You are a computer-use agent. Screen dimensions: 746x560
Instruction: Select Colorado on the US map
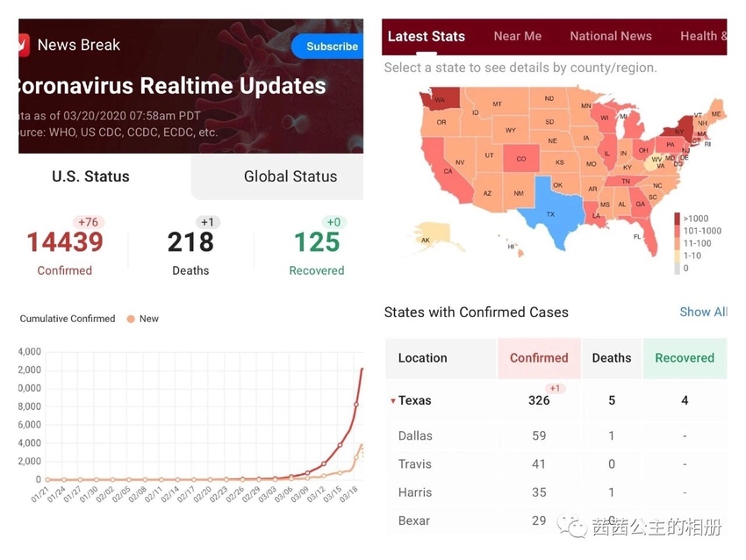click(x=521, y=158)
